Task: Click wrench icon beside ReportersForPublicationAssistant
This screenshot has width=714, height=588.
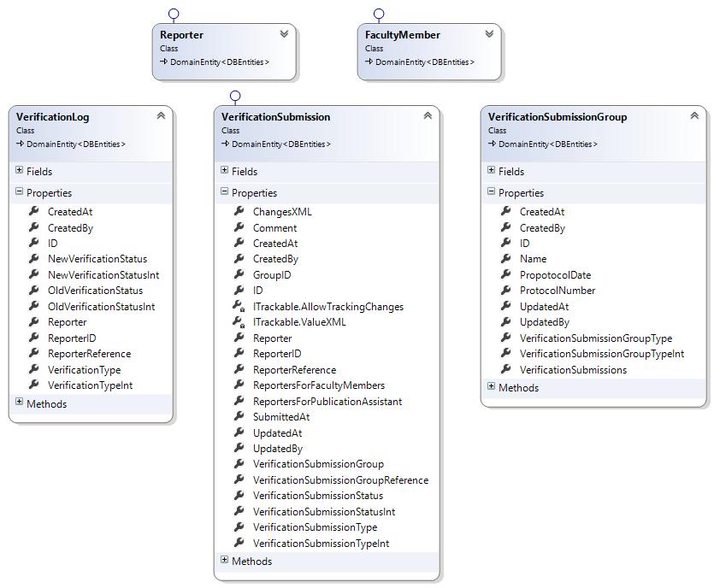Action: click(239, 401)
